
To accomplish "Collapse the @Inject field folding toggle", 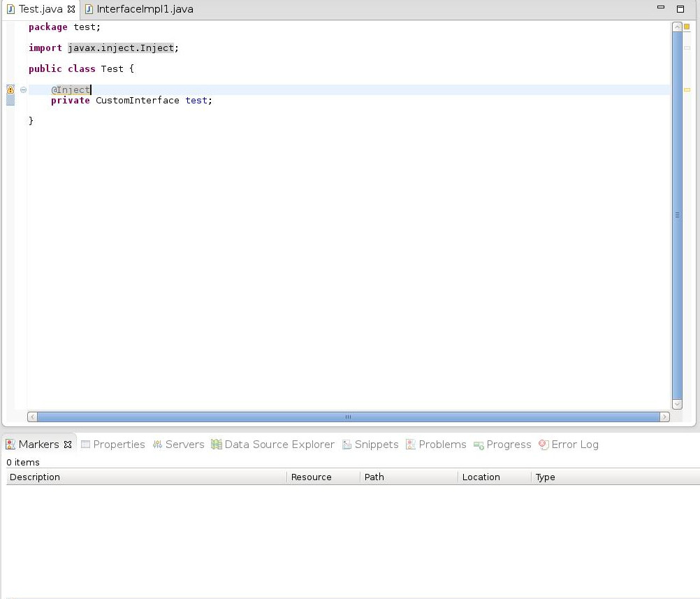I will [x=23, y=89].
